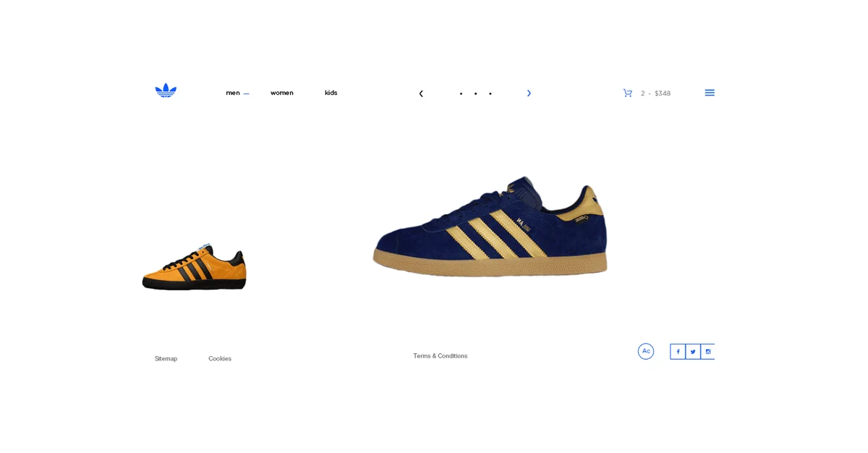Image resolution: width=868 pixels, height=453 pixels.
Task: Open the Facebook social icon
Action: tap(678, 352)
